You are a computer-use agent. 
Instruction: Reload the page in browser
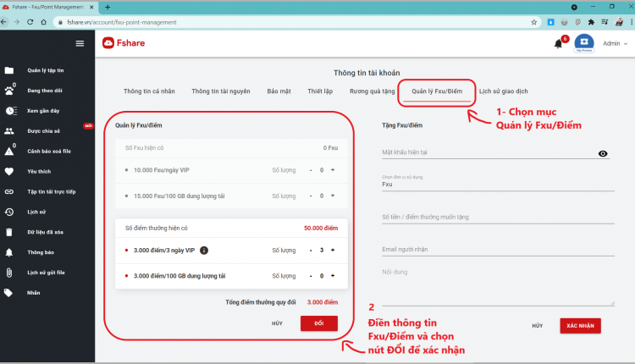30,22
